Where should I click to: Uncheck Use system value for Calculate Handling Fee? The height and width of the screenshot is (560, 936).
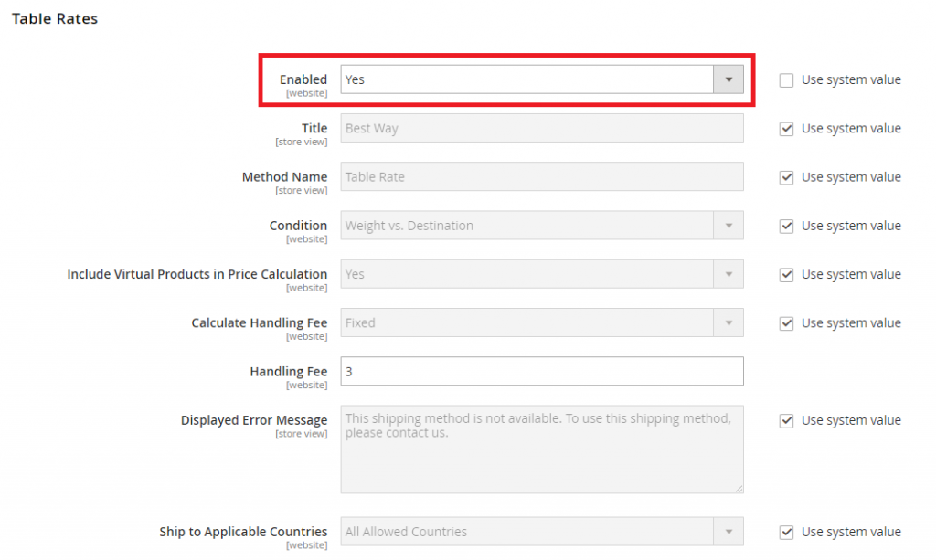pyautogui.click(x=786, y=322)
